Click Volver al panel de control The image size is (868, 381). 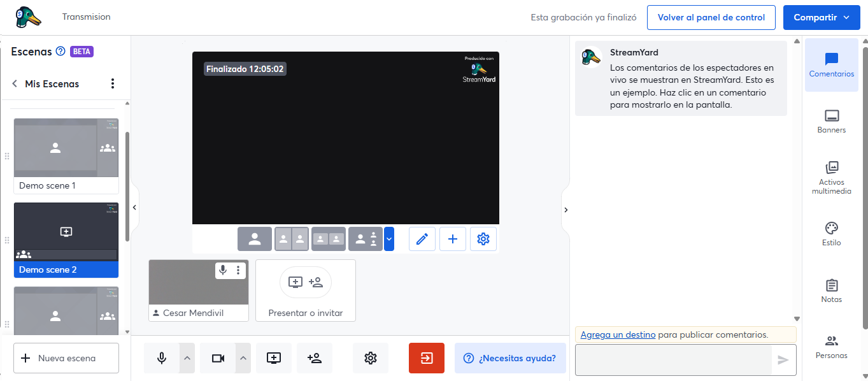pos(711,18)
